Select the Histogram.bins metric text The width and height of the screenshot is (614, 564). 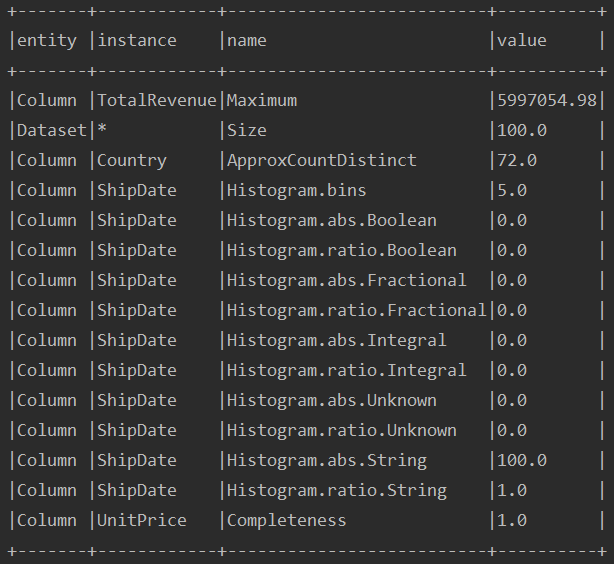pos(296,191)
